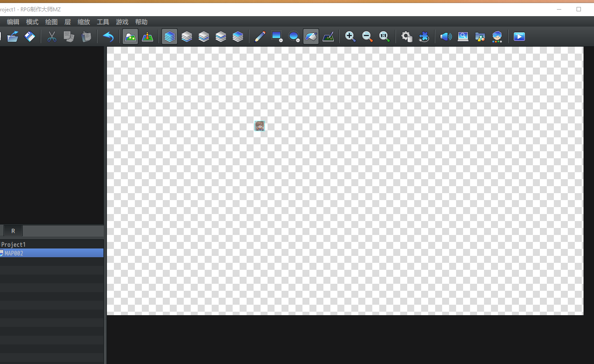Zoom out of the map
Viewport: 594px width, 364px height.
pyautogui.click(x=367, y=37)
